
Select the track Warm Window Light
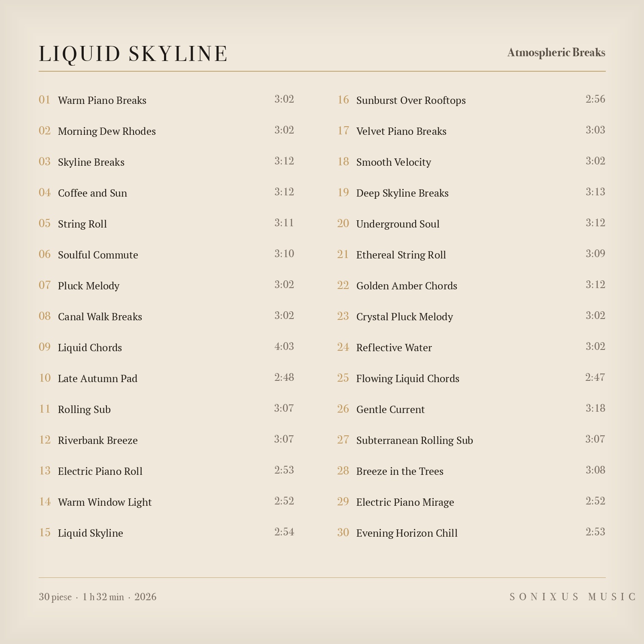[x=167, y=501]
